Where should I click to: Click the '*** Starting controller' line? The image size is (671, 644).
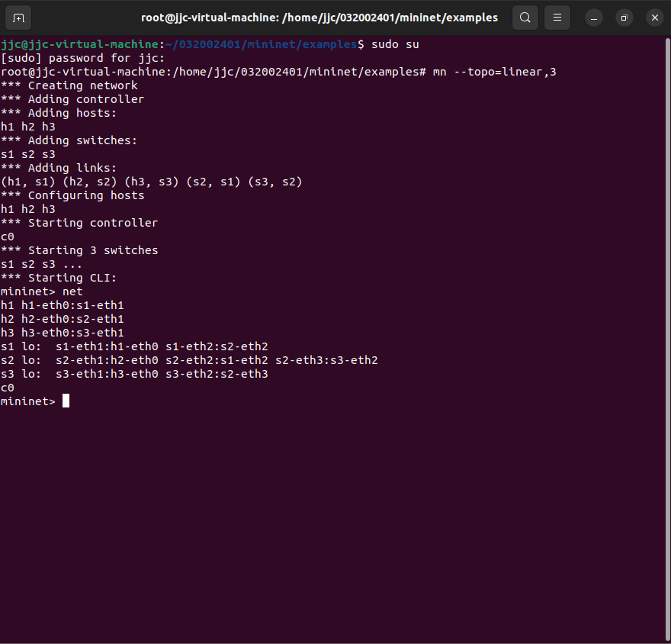click(x=79, y=223)
